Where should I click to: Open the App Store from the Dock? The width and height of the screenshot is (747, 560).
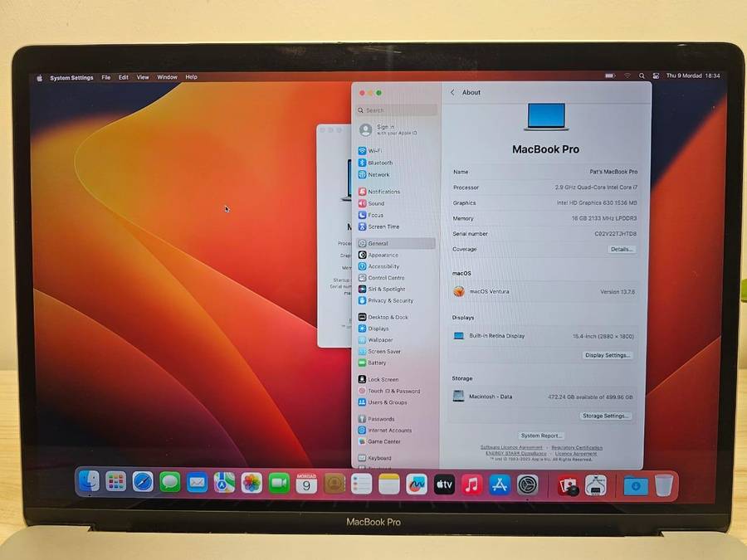tap(499, 485)
